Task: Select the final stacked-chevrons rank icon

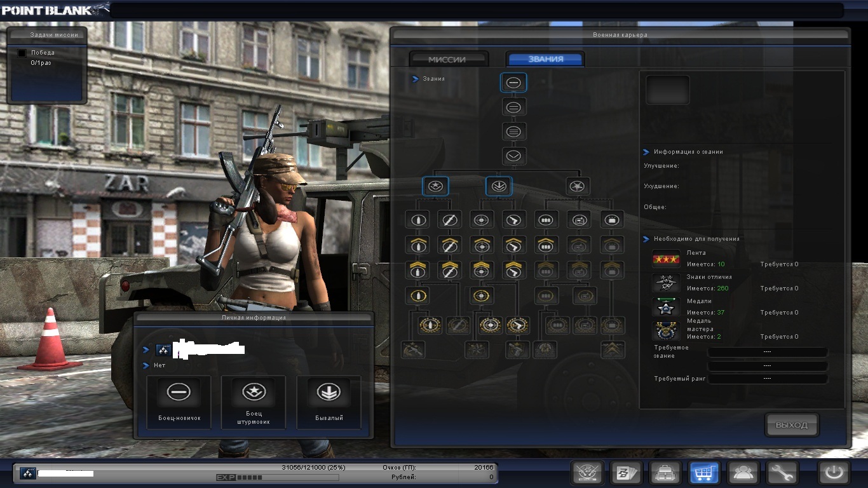Action: click(613, 349)
